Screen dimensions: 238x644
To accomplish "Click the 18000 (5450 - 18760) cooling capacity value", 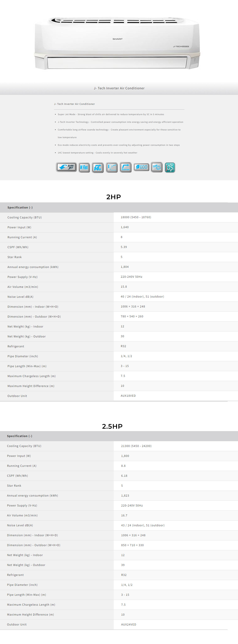I will point(136,217).
